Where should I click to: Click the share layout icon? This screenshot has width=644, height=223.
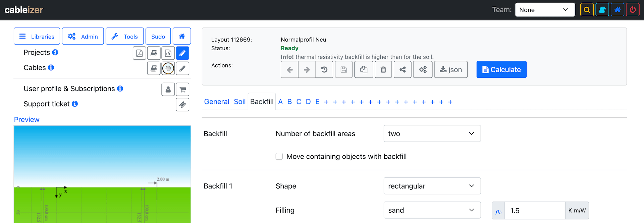(x=402, y=70)
